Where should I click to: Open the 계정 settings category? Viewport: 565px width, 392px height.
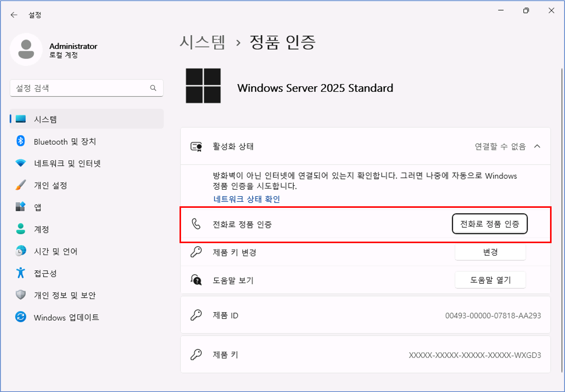click(x=41, y=229)
